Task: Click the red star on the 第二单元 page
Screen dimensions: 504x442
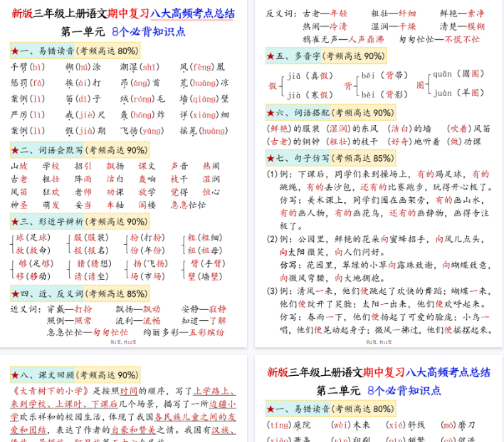Action: pos(271,409)
